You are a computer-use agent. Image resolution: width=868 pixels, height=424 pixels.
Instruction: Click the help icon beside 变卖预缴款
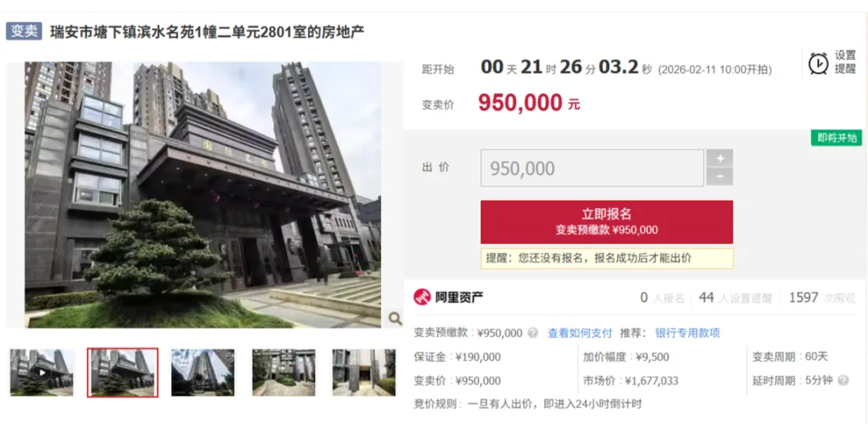(x=533, y=332)
